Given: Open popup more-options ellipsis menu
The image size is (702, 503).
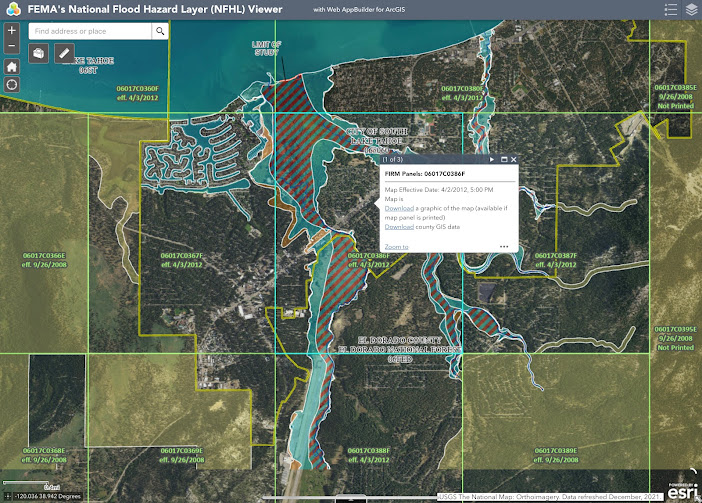Looking at the screenshot, I should 504,247.
